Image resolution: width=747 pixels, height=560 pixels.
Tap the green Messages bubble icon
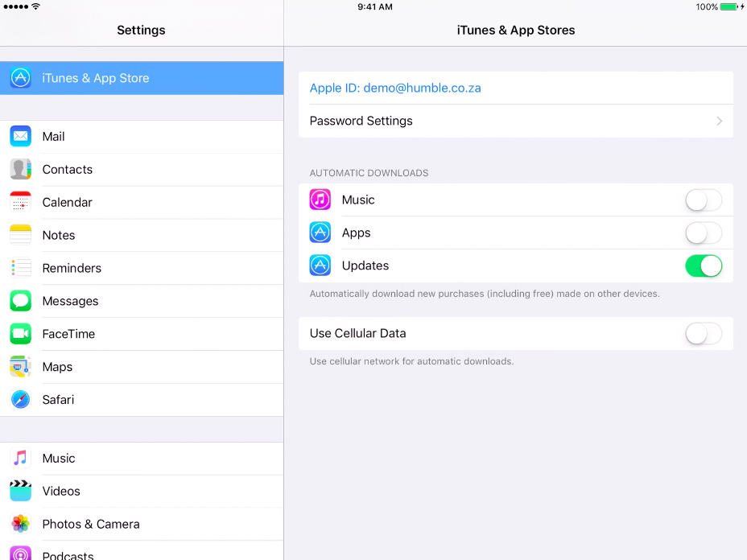tap(20, 300)
